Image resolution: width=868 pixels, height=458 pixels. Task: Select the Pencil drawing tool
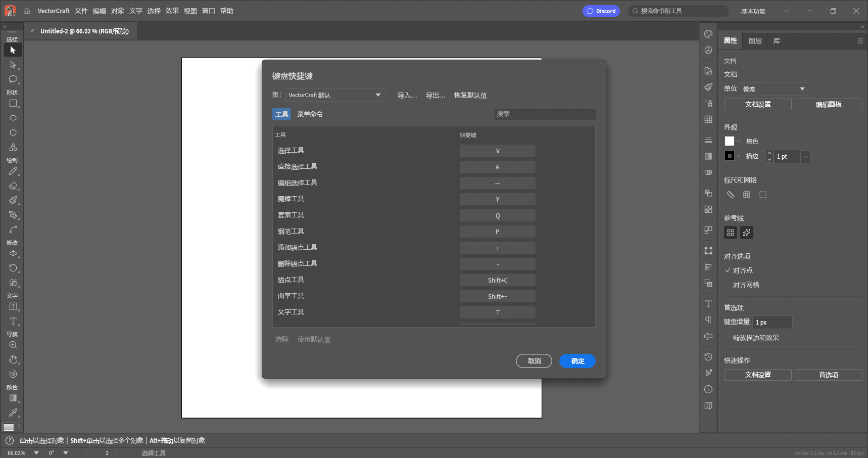point(13,171)
